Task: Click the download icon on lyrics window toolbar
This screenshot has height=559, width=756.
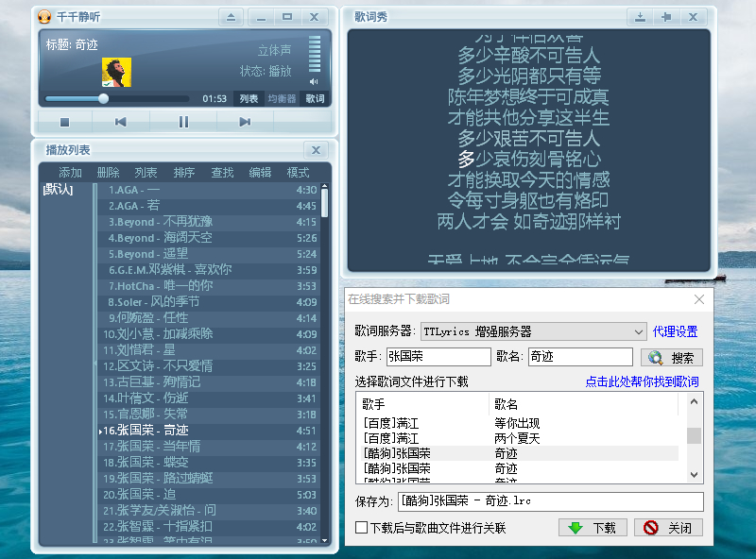Action: pos(641,16)
